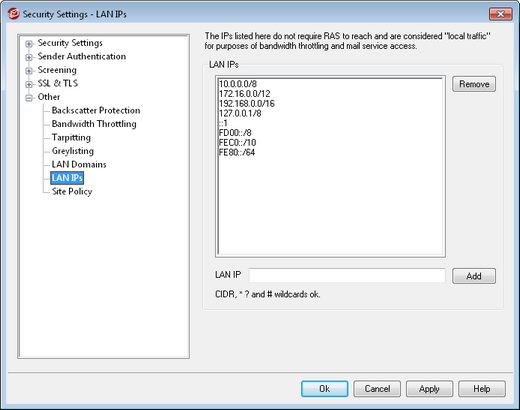Expand the SSL & TLS node
The image size is (520, 410).
click(x=29, y=84)
